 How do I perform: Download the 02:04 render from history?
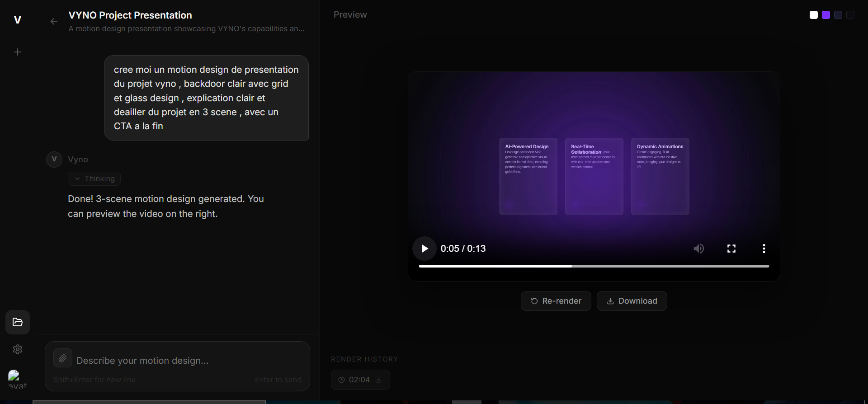pyautogui.click(x=378, y=380)
